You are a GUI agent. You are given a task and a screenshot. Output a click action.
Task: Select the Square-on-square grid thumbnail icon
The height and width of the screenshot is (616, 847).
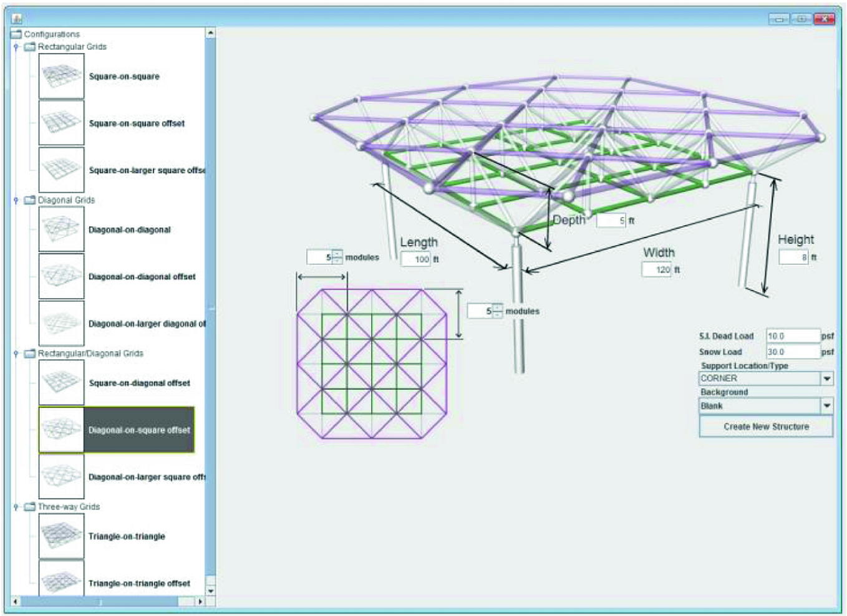click(61, 76)
